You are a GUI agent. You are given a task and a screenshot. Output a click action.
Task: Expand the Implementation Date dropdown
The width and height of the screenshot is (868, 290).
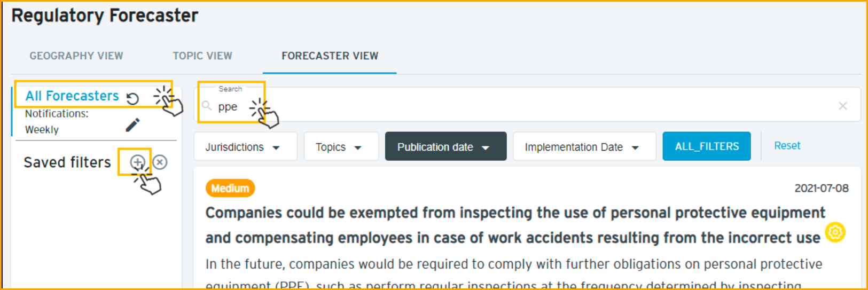[584, 146]
